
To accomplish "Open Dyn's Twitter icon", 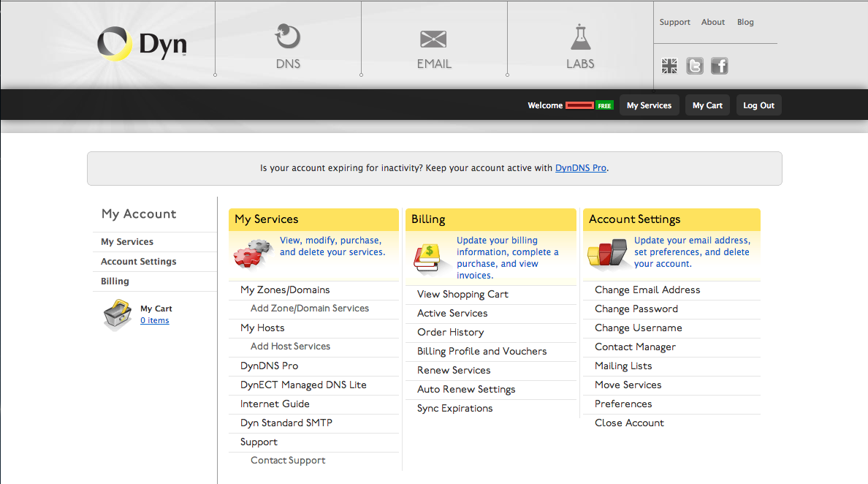I will tap(694, 66).
